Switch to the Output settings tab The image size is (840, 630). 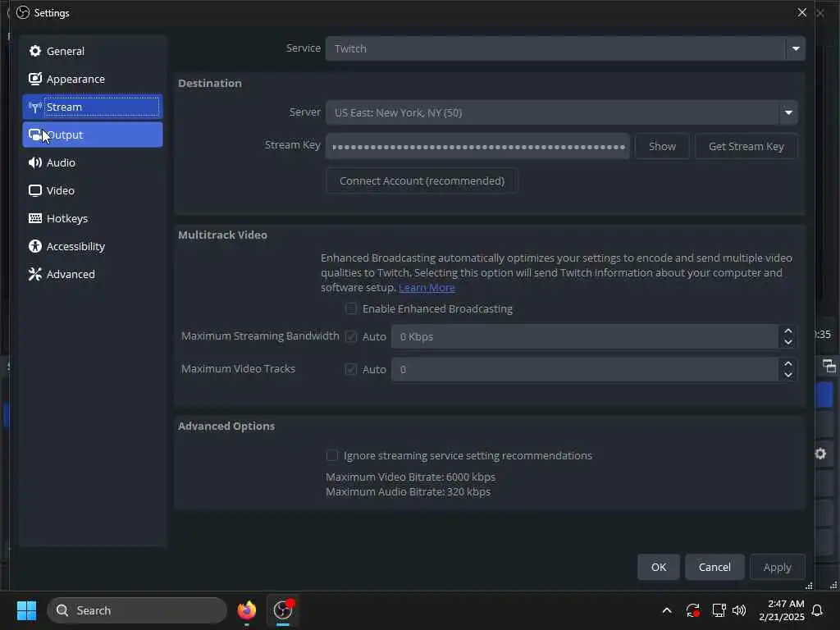pyautogui.click(x=93, y=135)
